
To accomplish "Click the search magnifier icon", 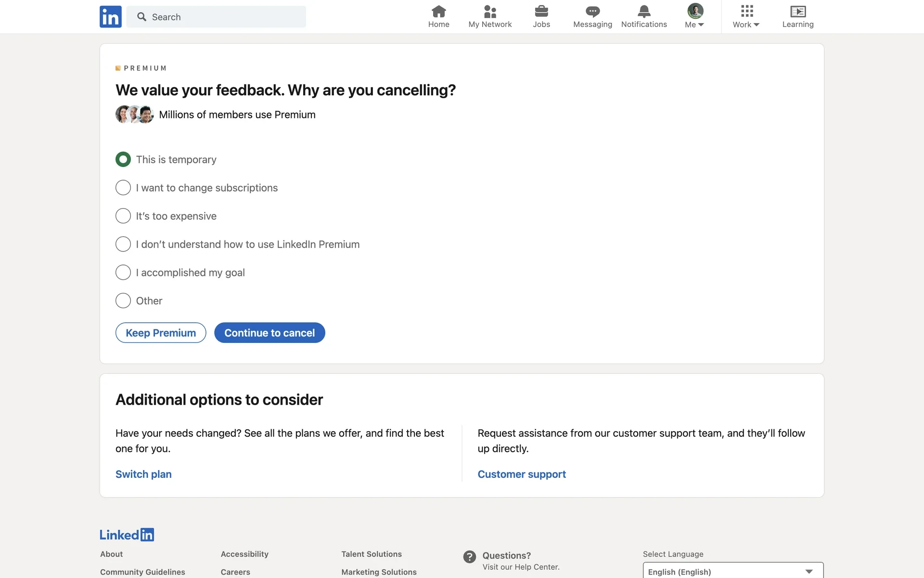I will [x=141, y=17].
